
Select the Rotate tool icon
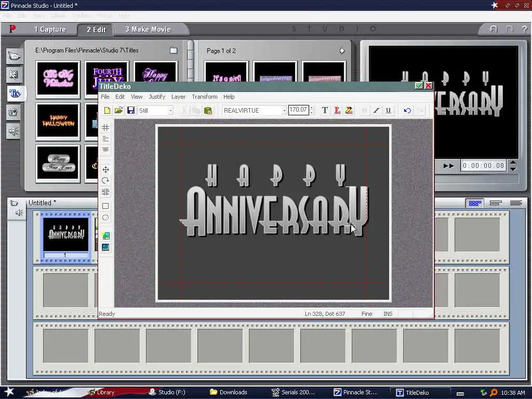pyautogui.click(x=105, y=180)
